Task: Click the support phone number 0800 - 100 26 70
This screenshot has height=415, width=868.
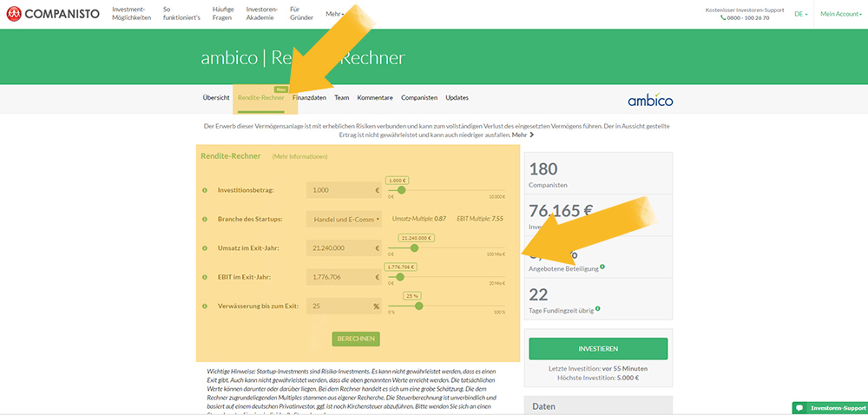Action: coord(748,17)
